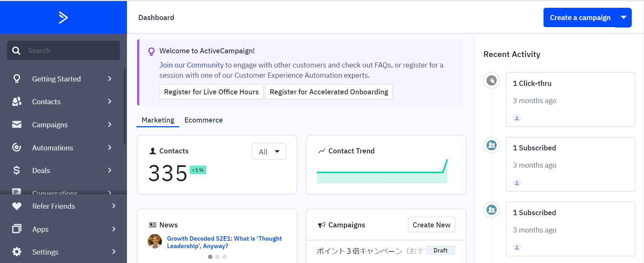Click Register for Live Office Hours
Image resolution: width=644 pixels, height=263 pixels.
(x=211, y=92)
